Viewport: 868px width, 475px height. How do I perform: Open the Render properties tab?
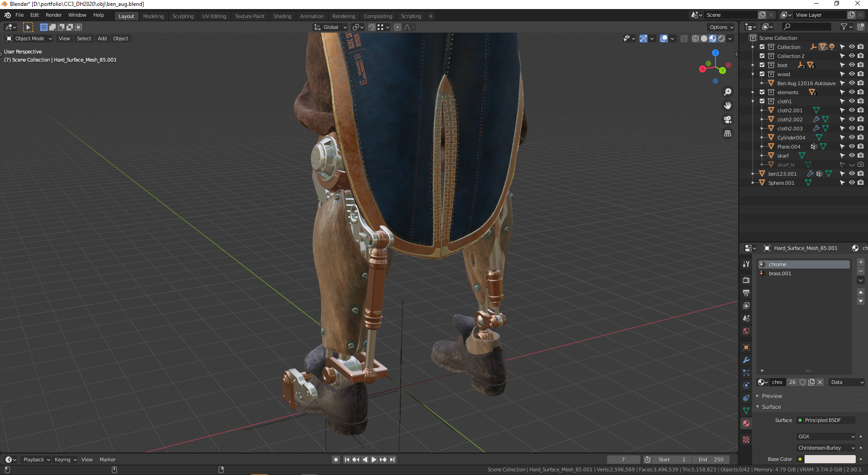point(746,280)
